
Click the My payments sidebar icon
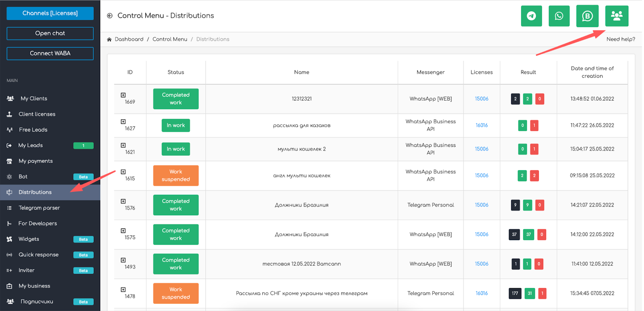(x=10, y=161)
